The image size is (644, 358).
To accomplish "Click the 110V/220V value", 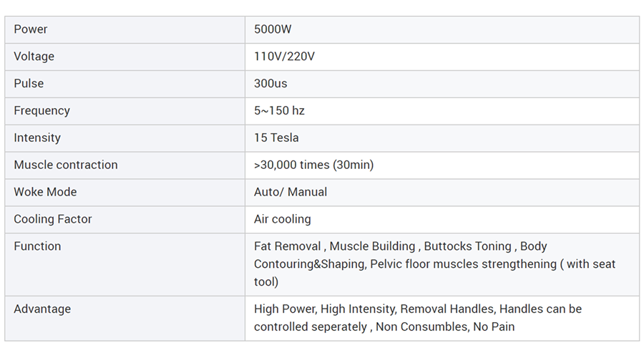I will (284, 57).
